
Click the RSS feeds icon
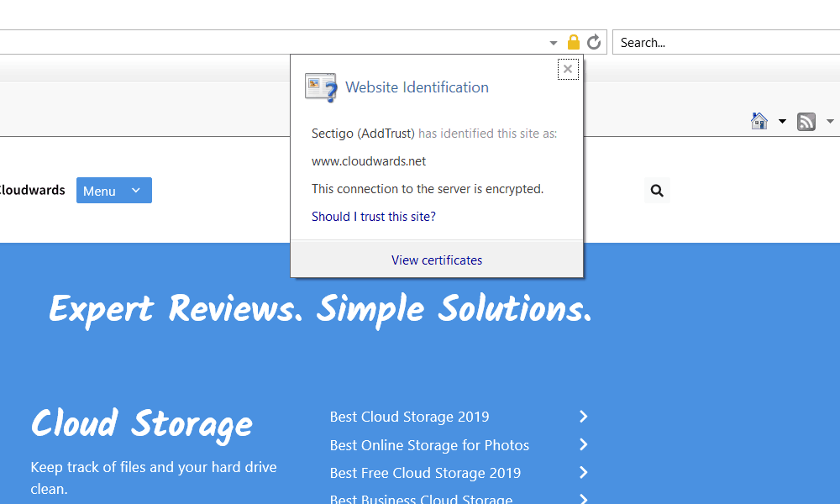point(806,122)
